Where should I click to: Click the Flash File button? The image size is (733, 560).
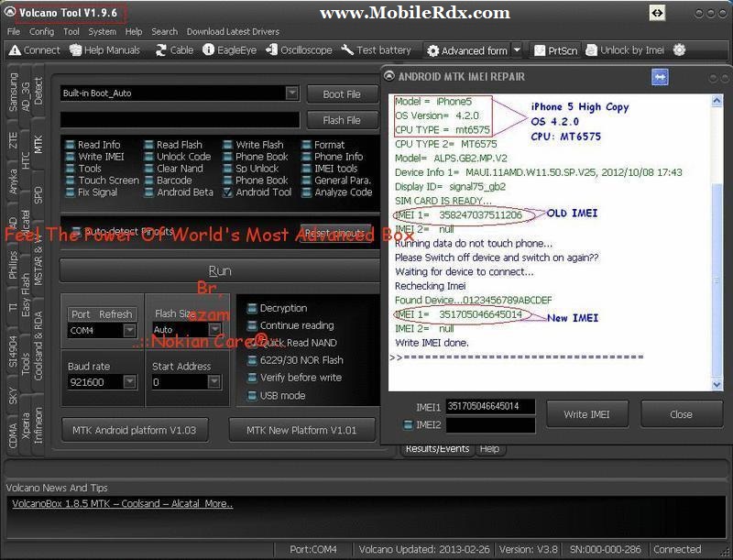click(342, 120)
